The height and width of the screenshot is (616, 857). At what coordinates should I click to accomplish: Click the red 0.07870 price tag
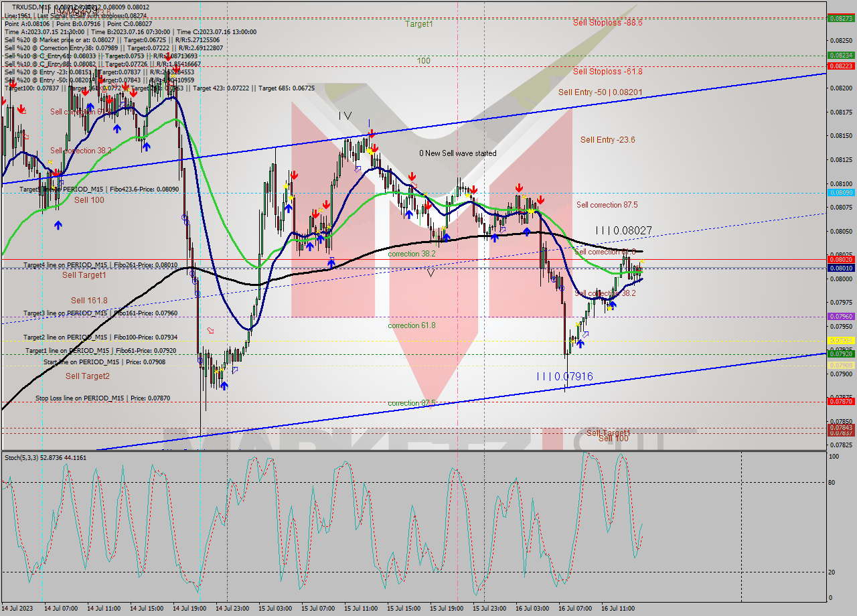(x=841, y=401)
